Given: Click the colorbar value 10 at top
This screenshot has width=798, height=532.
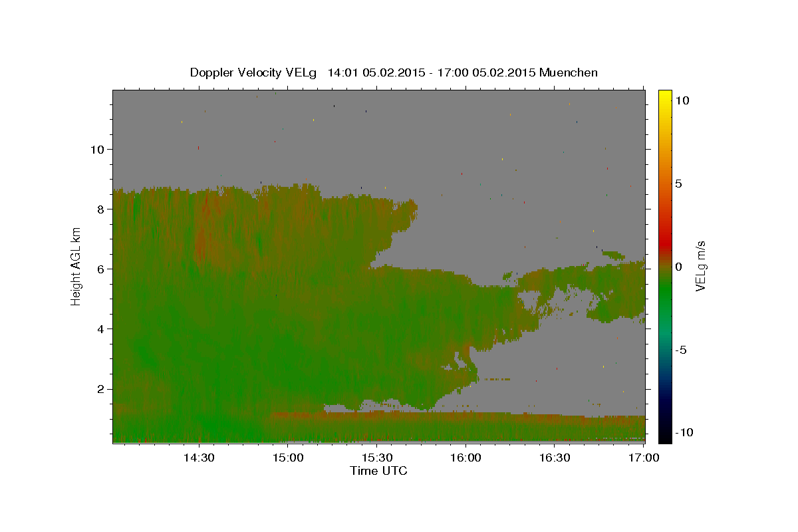Looking at the screenshot, I should coord(682,100).
